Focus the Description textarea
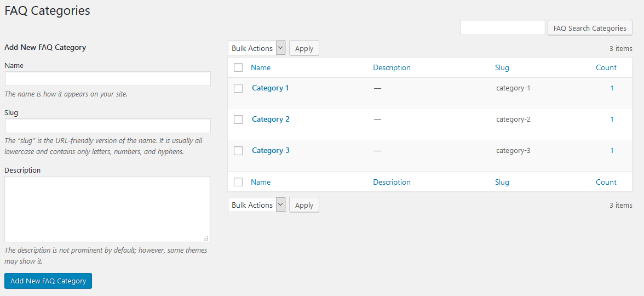 107,209
